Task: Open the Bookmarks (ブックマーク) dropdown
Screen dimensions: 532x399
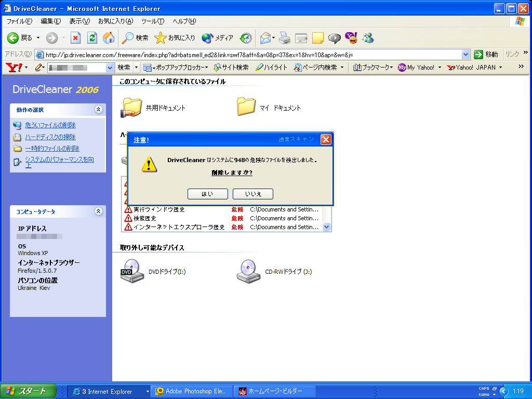Action: pyautogui.click(x=373, y=68)
